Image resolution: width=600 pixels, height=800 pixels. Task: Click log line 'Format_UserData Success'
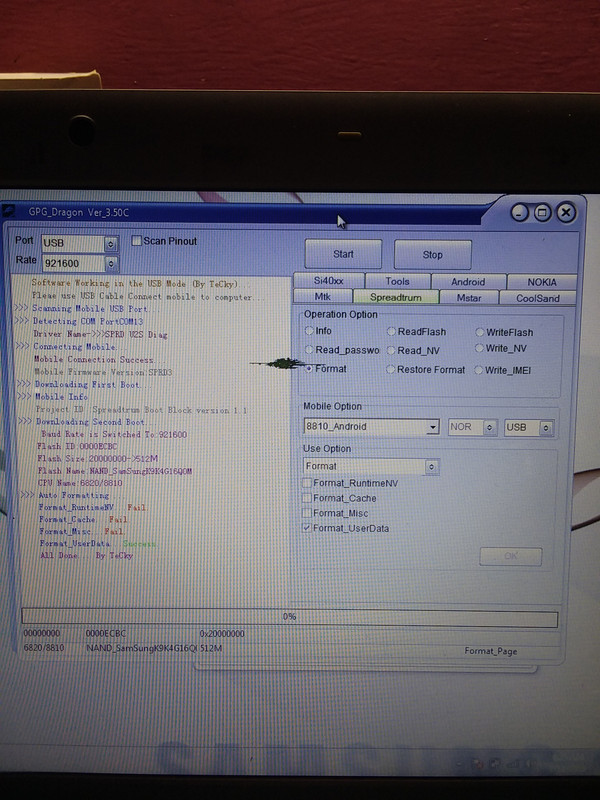point(98,543)
